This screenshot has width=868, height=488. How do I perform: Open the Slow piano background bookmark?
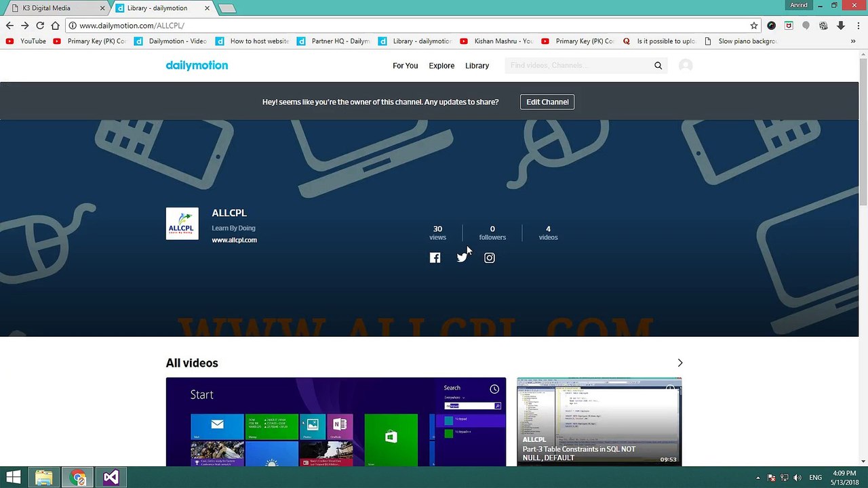tap(740, 41)
